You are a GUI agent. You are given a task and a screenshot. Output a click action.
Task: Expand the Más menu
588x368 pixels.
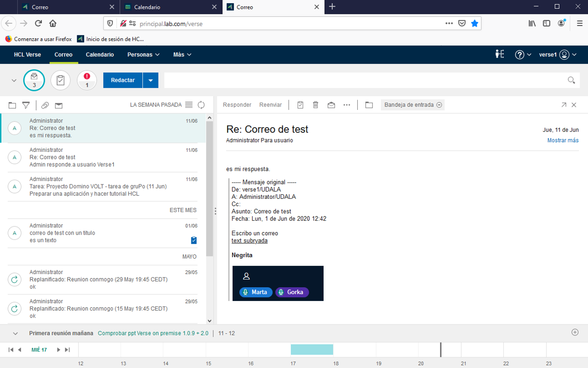[182, 55]
